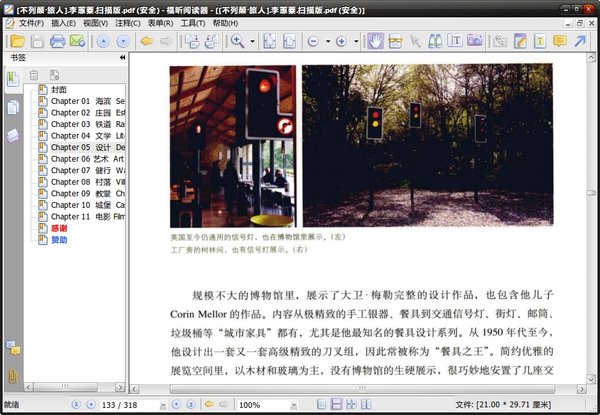Choose the blue arrow drawing tool

(x=580, y=41)
